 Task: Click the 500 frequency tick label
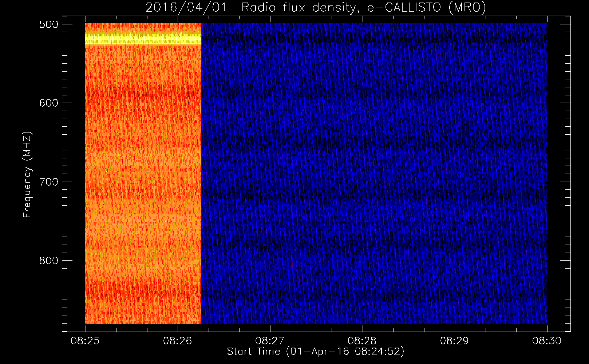[49, 24]
